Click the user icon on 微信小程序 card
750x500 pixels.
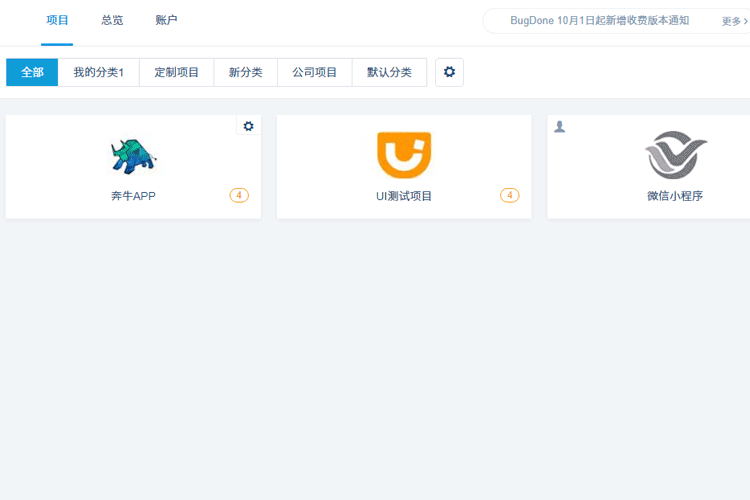pyautogui.click(x=560, y=126)
